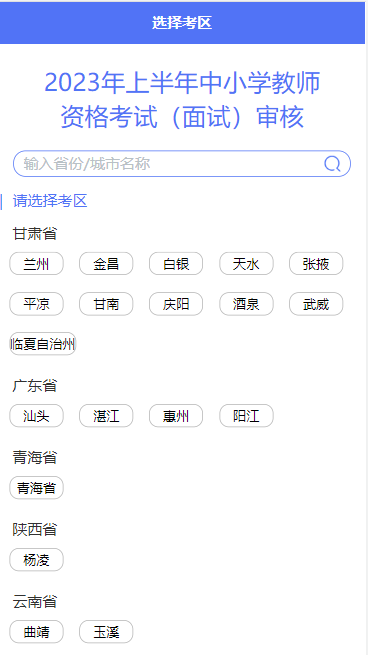
Task: Select the 兰州 exam area
Action: click(x=36, y=264)
